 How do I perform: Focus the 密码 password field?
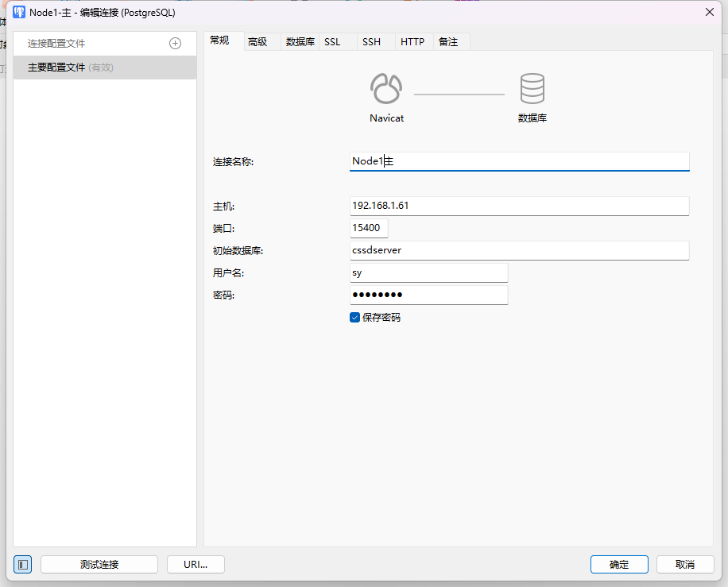(428, 295)
